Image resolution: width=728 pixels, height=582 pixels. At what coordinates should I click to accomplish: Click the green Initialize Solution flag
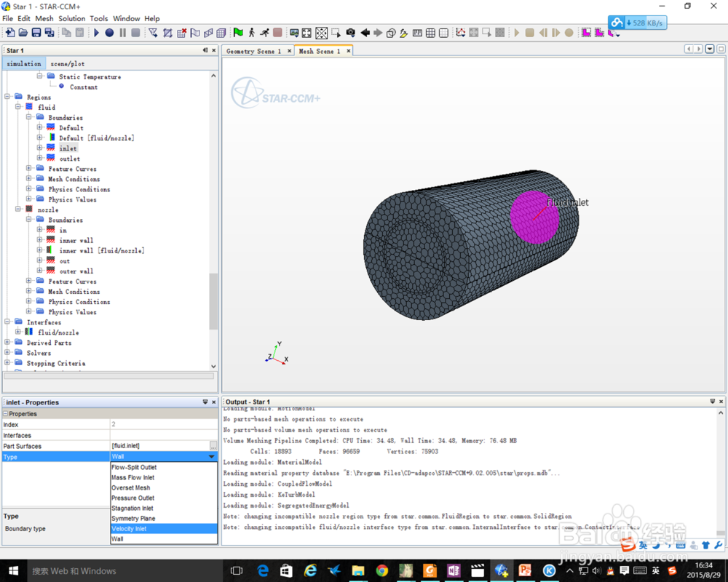[x=238, y=33]
